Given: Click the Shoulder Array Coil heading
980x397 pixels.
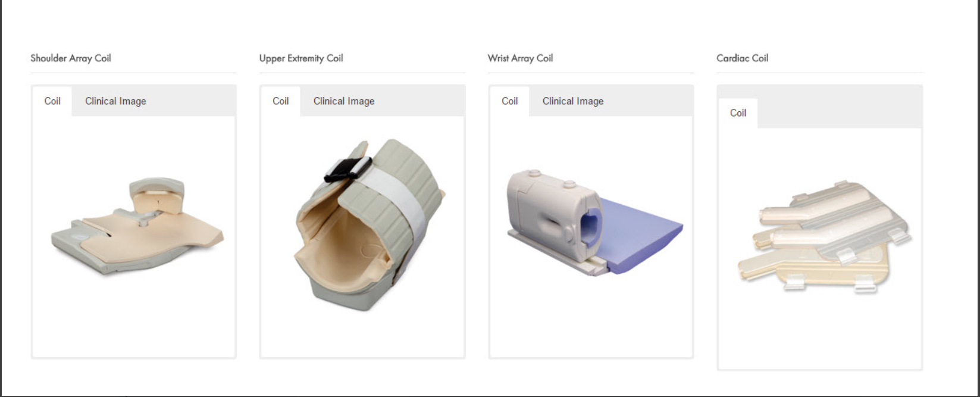Looking at the screenshot, I should pos(71,58).
